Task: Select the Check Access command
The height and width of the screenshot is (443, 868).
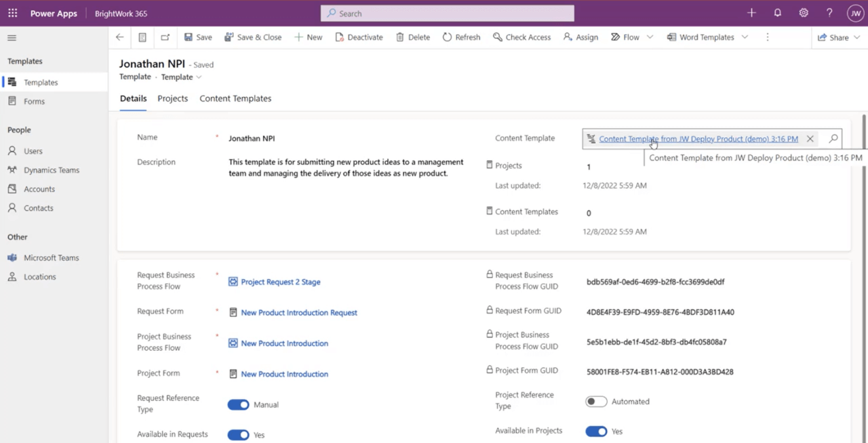Action: point(521,37)
